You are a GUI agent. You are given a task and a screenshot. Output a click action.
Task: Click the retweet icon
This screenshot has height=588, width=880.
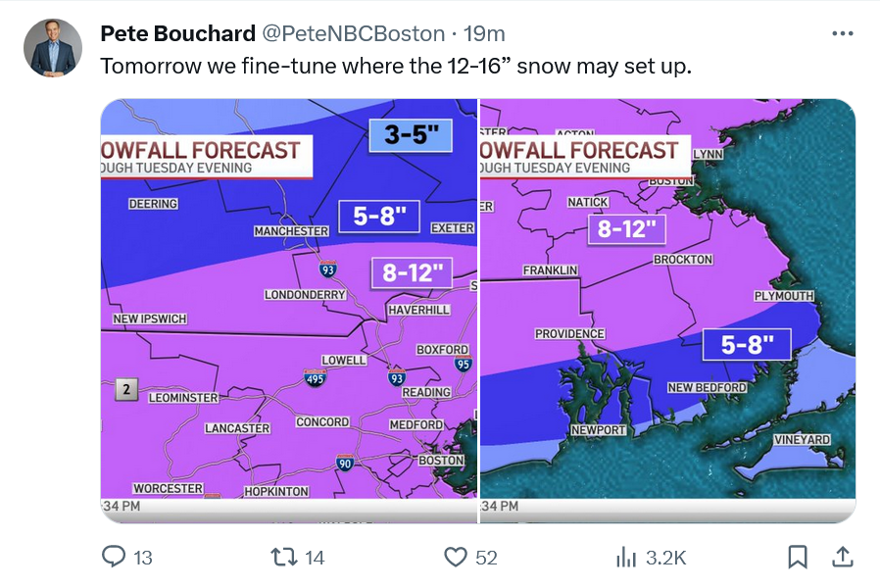pos(284,558)
